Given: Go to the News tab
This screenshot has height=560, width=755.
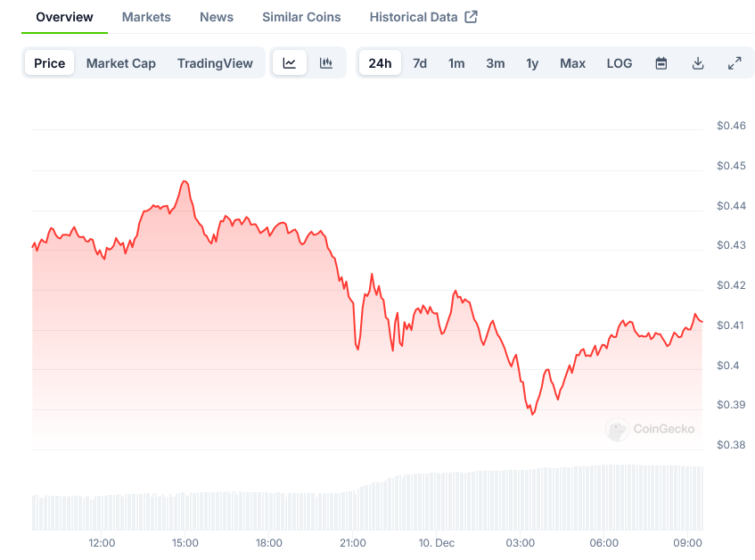Looking at the screenshot, I should coord(217,17).
